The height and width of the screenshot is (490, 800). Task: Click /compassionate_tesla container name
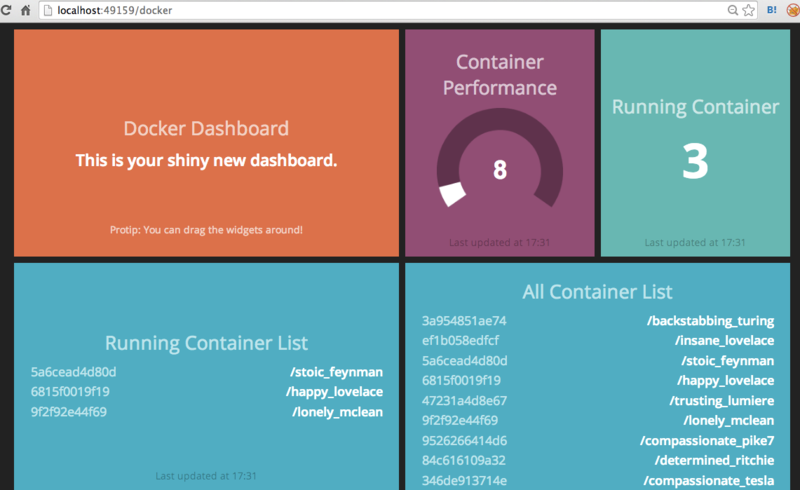[709, 481]
